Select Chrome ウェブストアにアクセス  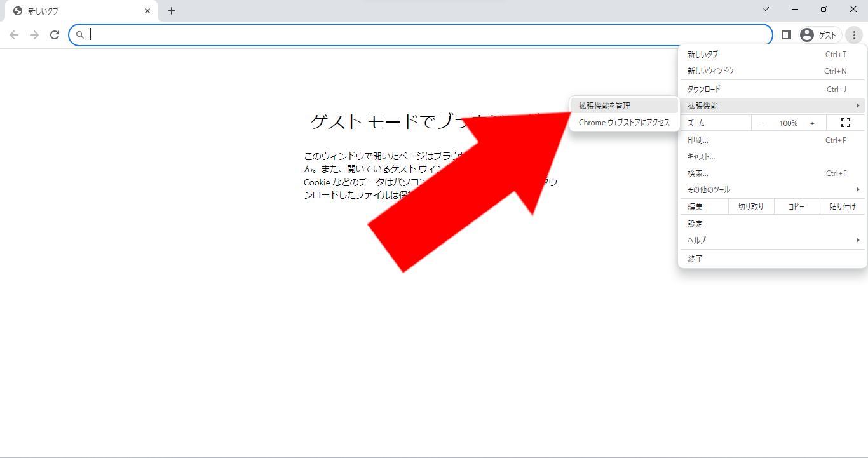coord(624,122)
